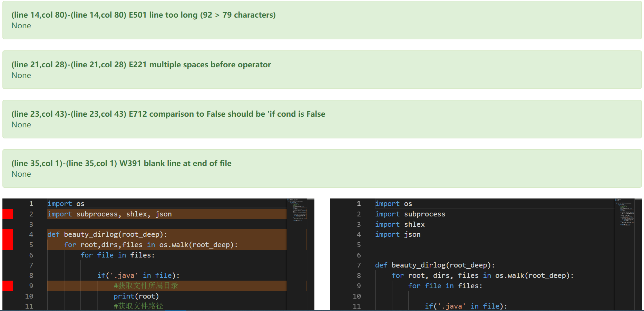Click 'None' under the E501 warning
Image resolution: width=644 pixels, height=311 pixels.
(x=21, y=26)
